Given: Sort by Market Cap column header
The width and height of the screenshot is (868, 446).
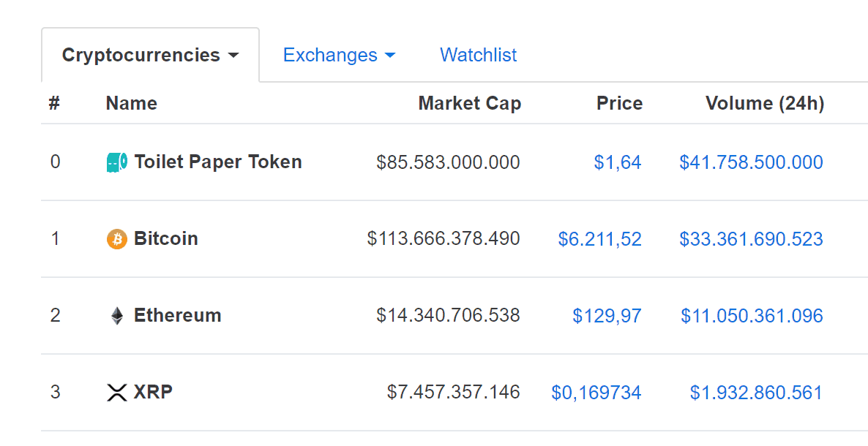Looking at the screenshot, I should coord(469,104).
